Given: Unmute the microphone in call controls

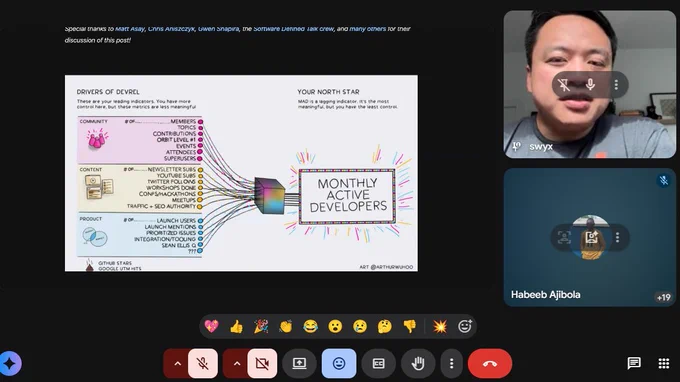Looking at the screenshot, I should tap(203, 363).
